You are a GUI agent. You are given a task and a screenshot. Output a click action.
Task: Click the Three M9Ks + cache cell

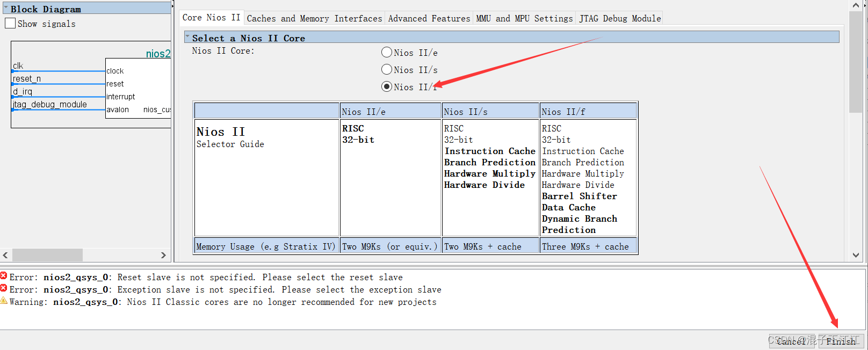pos(588,246)
